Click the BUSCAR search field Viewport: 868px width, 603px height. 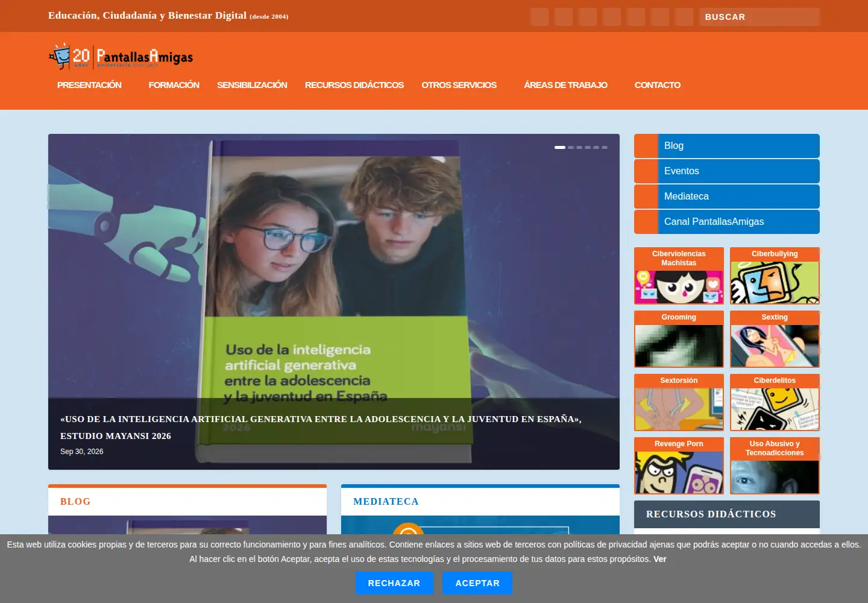coord(759,17)
